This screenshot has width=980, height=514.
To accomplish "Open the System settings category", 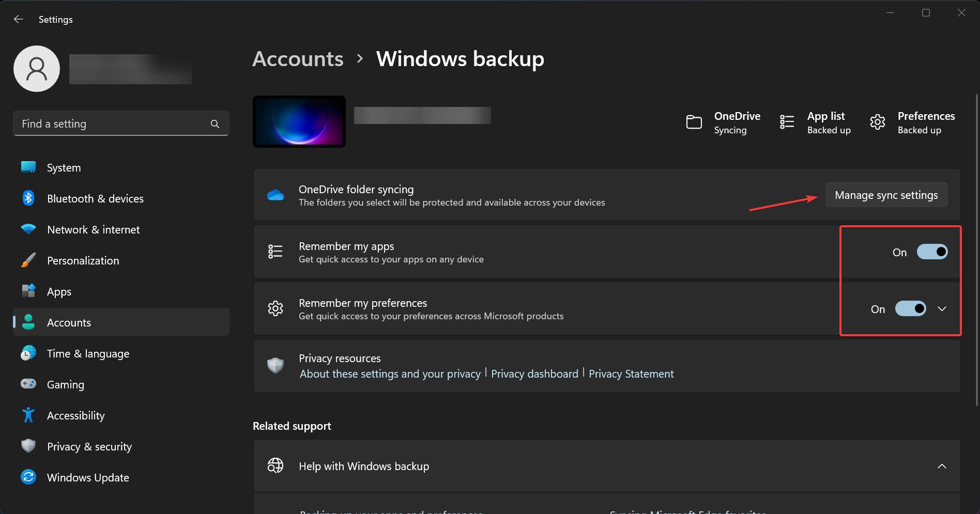I will [x=121, y=167].
